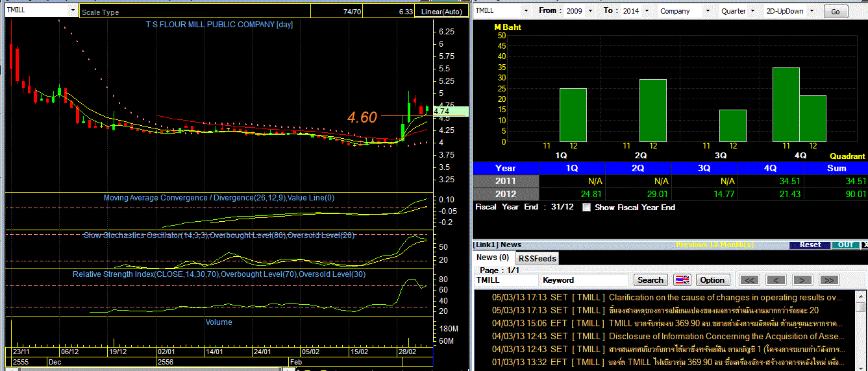Expand the From year 2009 dropdown
Screen dimensions: 868x371
pos(590,11)
